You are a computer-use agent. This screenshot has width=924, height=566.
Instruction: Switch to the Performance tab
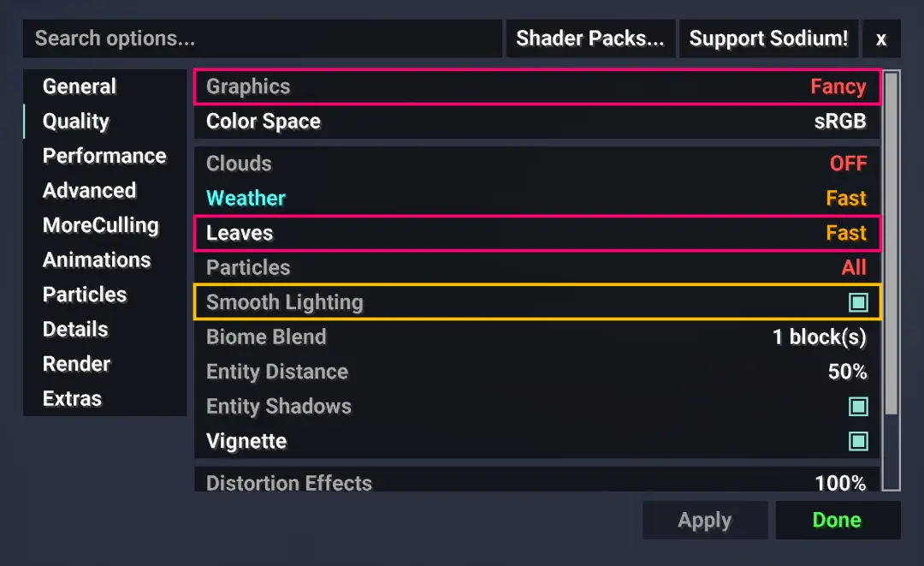coord(105,156)
